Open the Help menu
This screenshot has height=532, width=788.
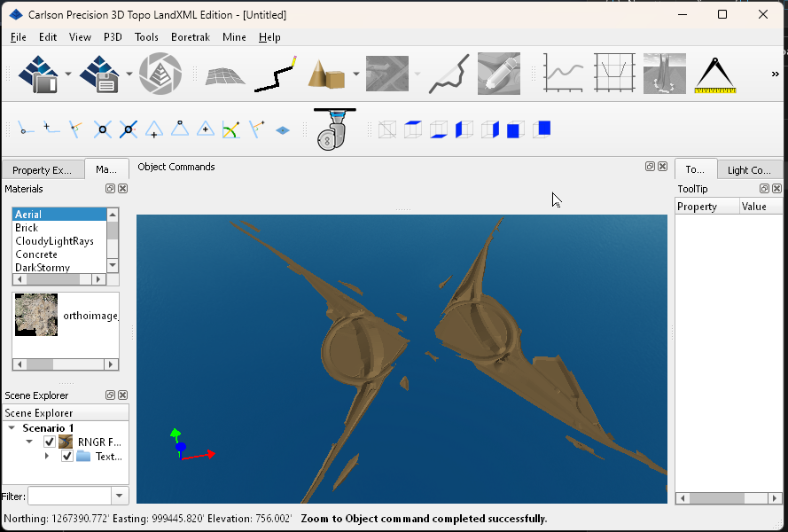(x=269, y=37)
